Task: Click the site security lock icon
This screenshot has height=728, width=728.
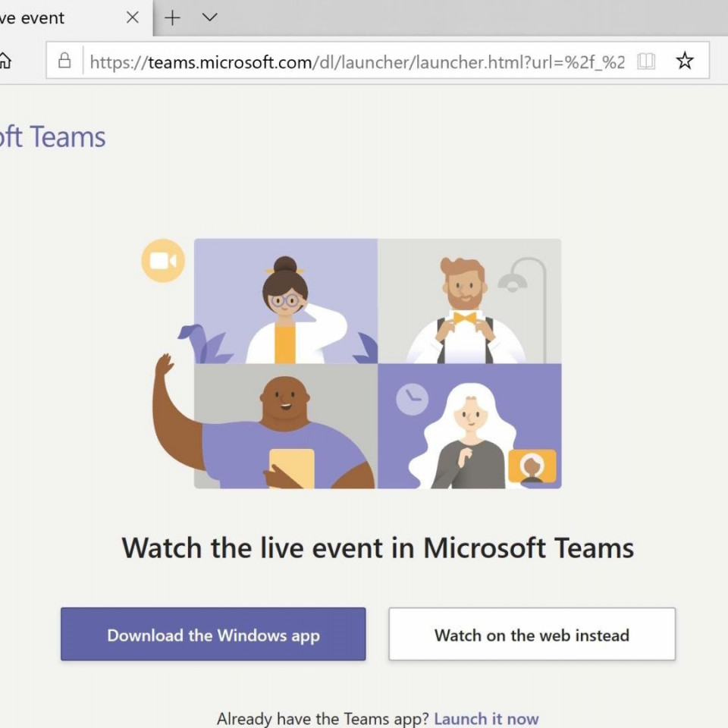Action: click(64, 61)
